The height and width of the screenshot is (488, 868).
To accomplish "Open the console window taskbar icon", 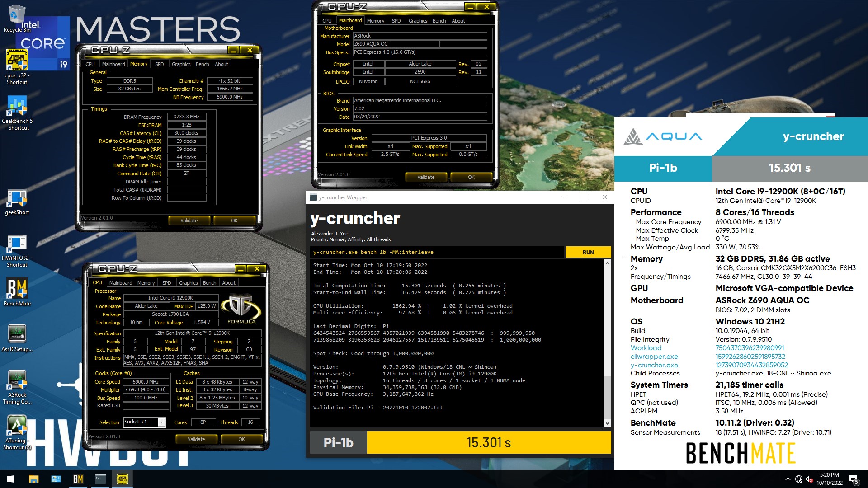I will [100, 479].
